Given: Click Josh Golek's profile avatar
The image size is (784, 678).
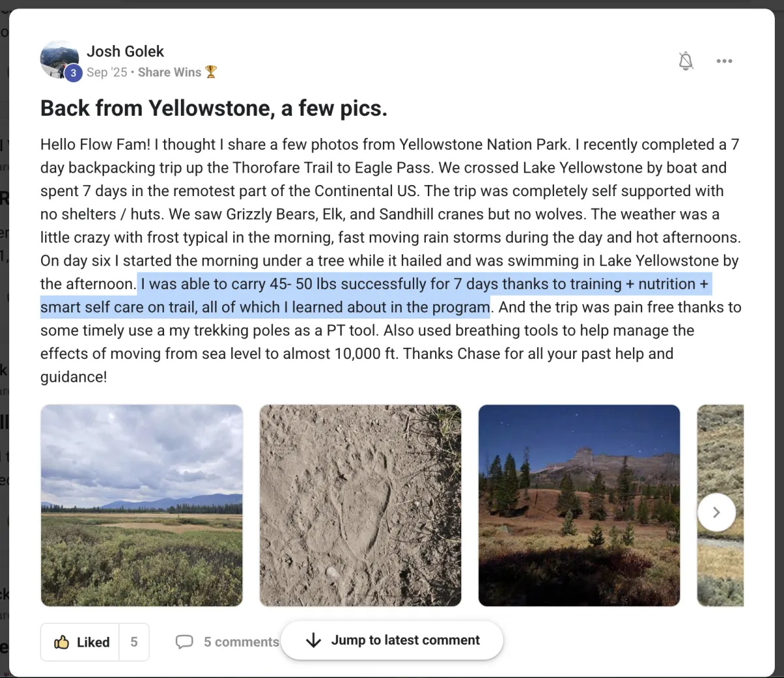Looking at the screenshot, I should pos(57,58).
